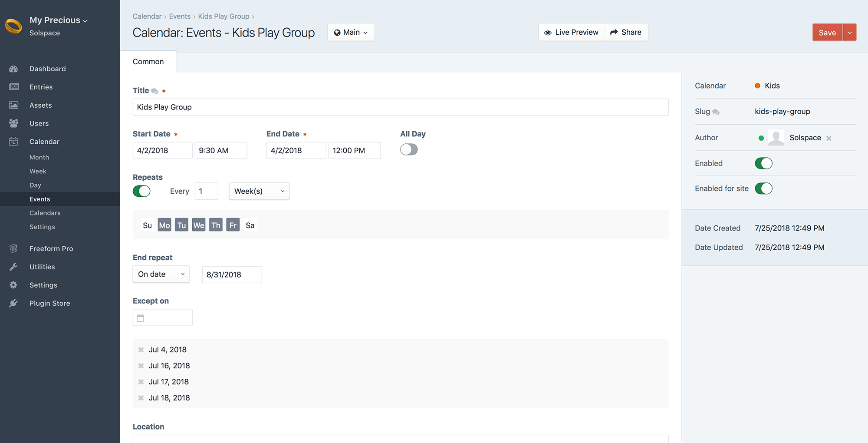Click the Calendar sidebar icon
Image resolution: width=868 pixels, height=443 pixels.
pyautogui.click(x=13, y=142)
